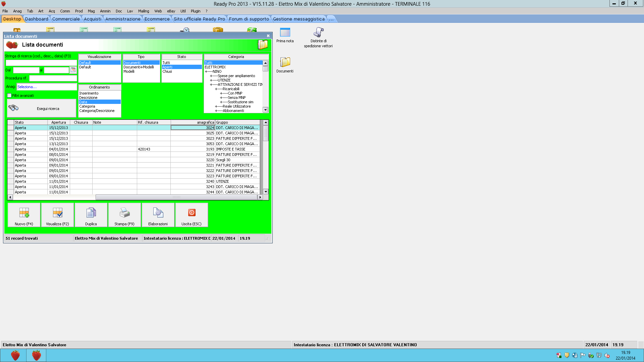Click the Visualizza (F2) icon button
Image resolution: width=644 pixels, height=362 pixels.
coord(57,215)
